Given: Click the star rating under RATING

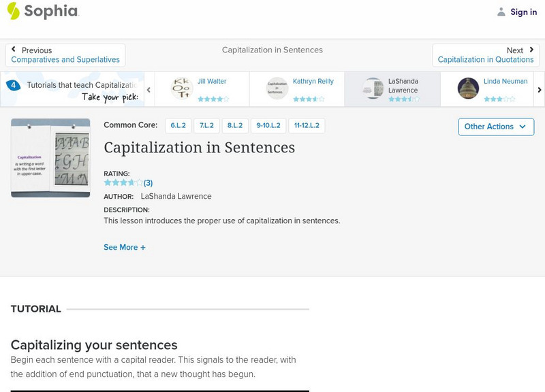Looking at the screenshot, I should [x=123, y=183].
